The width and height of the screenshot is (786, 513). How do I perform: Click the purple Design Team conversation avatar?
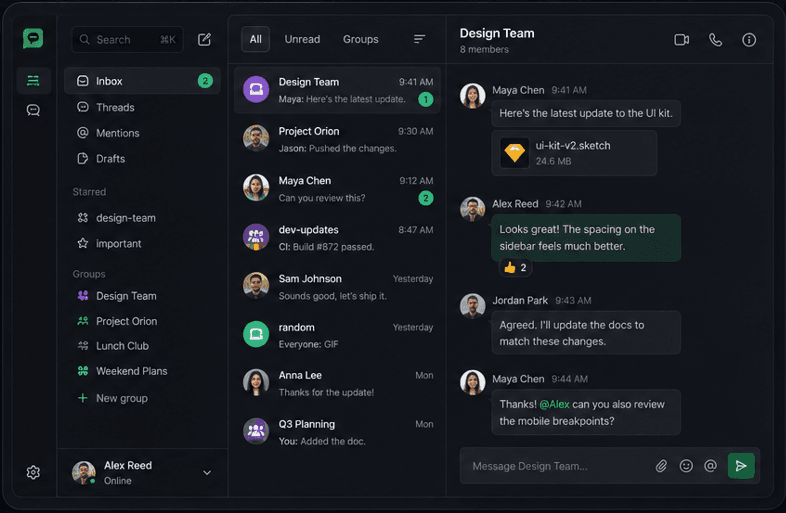pyautogui.click(x=256, y=89)
